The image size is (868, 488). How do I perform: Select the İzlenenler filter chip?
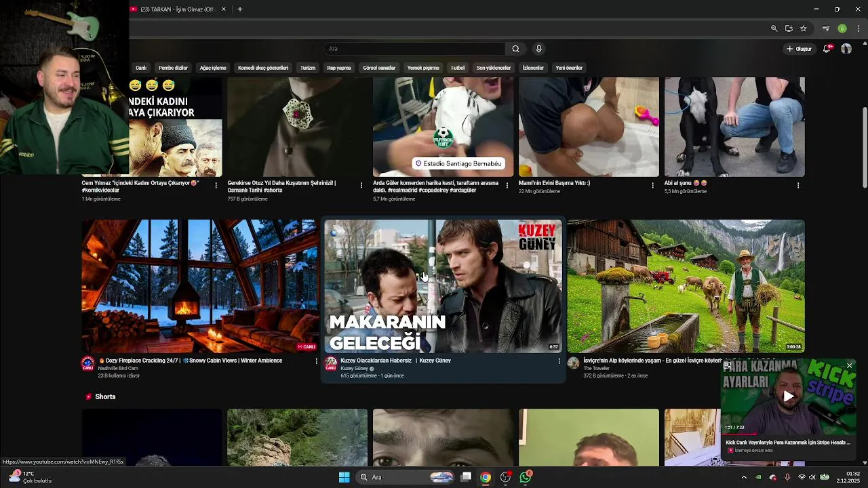coord(533,68)
